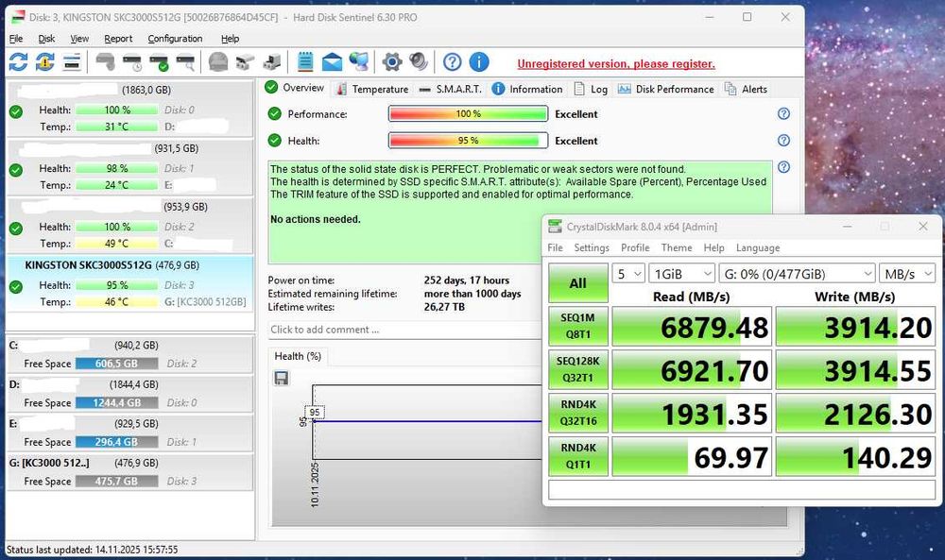Switch to the Log tab
This screenshot has height=560, width=945.
click(591, 89)
